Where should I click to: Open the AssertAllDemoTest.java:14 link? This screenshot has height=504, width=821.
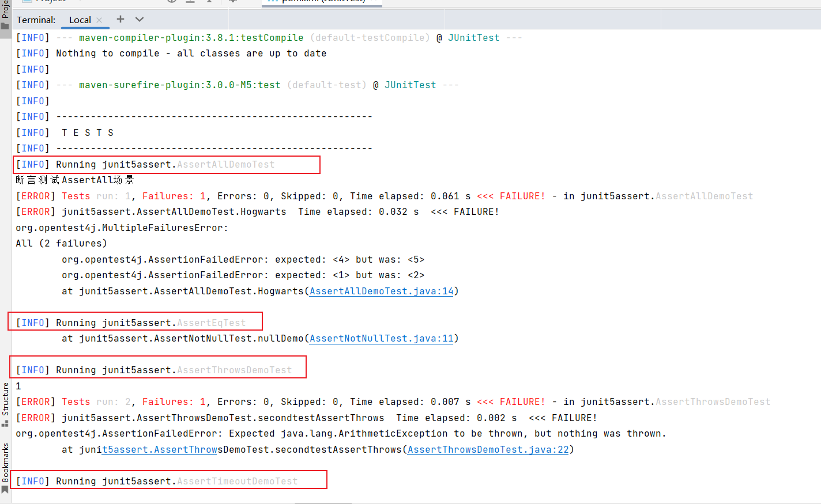[x=381, y=291]
